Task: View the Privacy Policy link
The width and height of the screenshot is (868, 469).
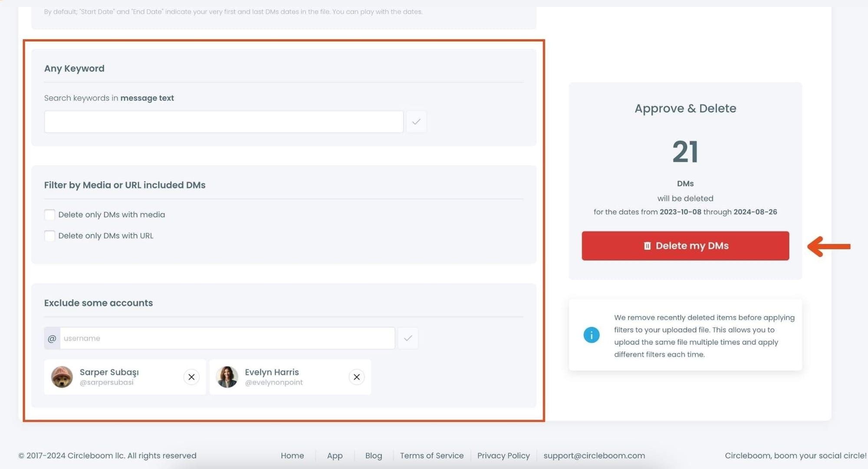Action: [503, 456]
